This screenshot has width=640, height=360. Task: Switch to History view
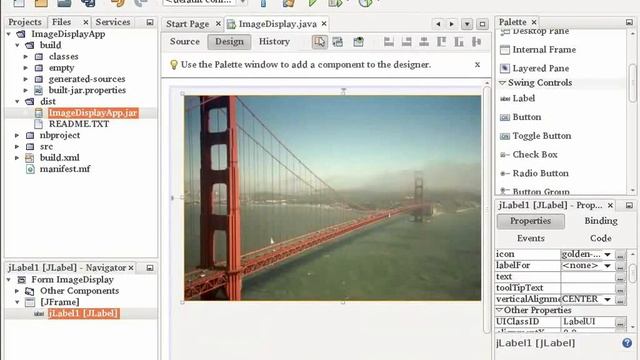tap(274, 42)
